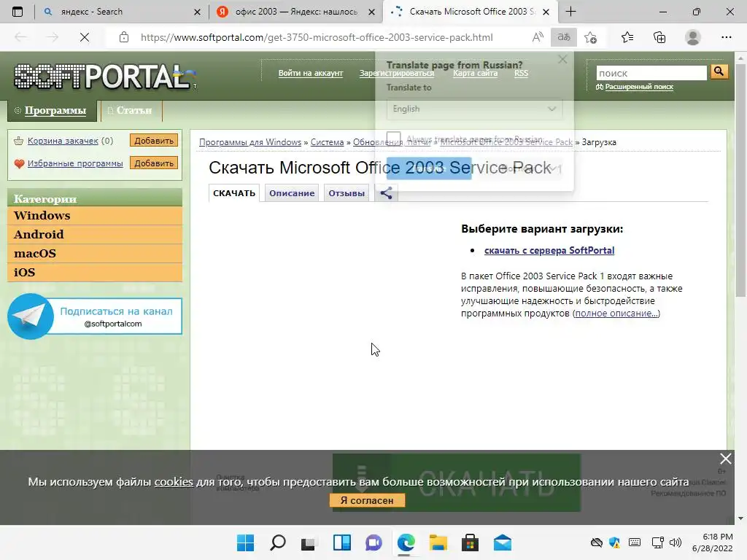Open Корзина закачек link
Screen dimensions: 747x560
[x=63, y=141]
